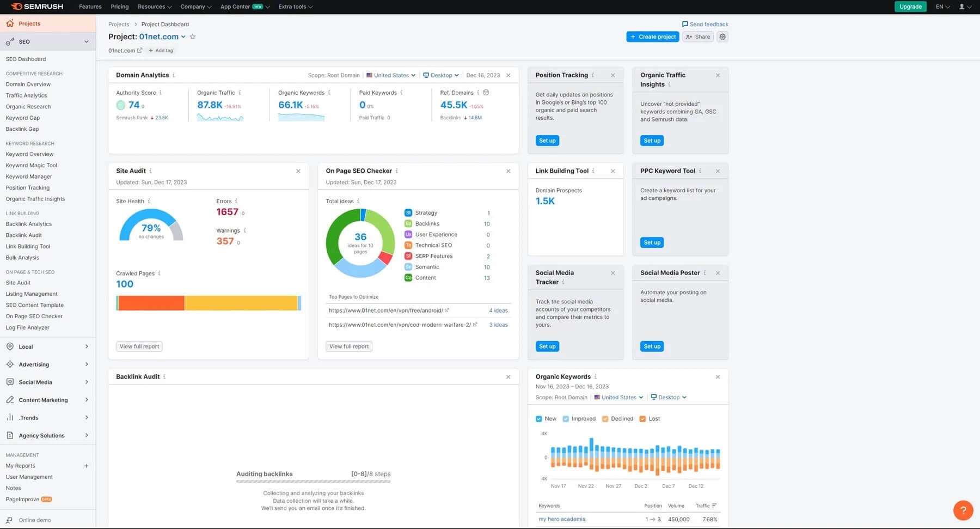Close the Social Media Tracker widget
This screenshot has height=529, width=980.
pos(613,273)
